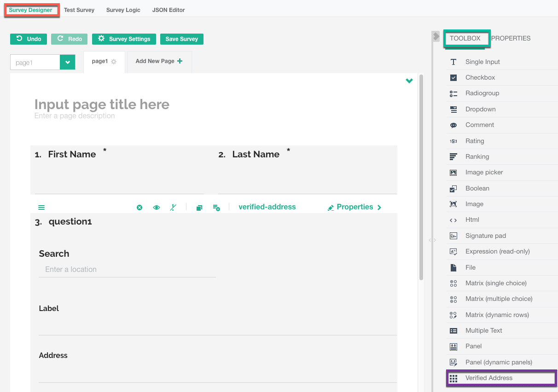The image size is (558, 392).
Task: Add a Boolean question from toolbox
Action: click(477, 188)
